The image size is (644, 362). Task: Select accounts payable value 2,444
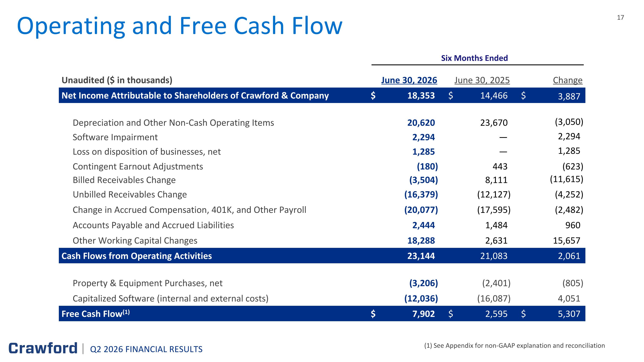click(424, 225)
